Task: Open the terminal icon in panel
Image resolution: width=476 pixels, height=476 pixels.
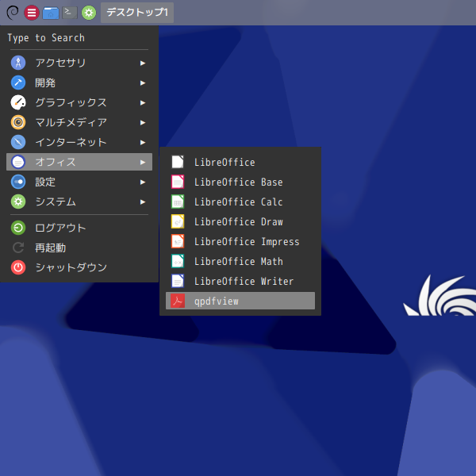Action: (70, 13)
